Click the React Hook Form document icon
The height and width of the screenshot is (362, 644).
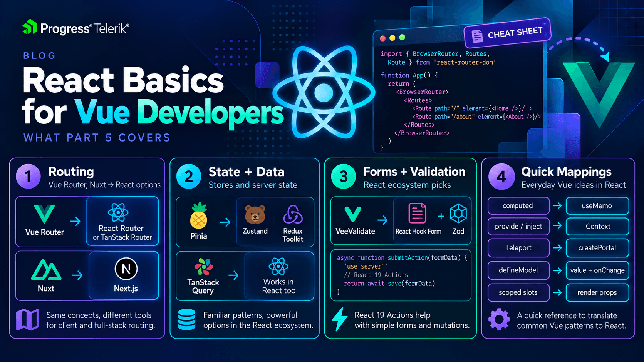pos(417,213)
